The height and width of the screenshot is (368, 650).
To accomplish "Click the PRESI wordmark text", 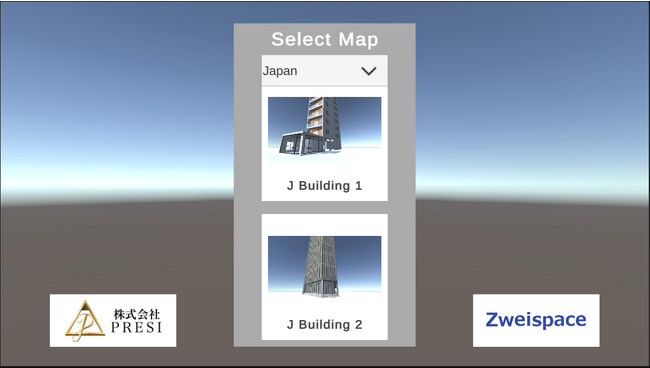I will 136,328.
